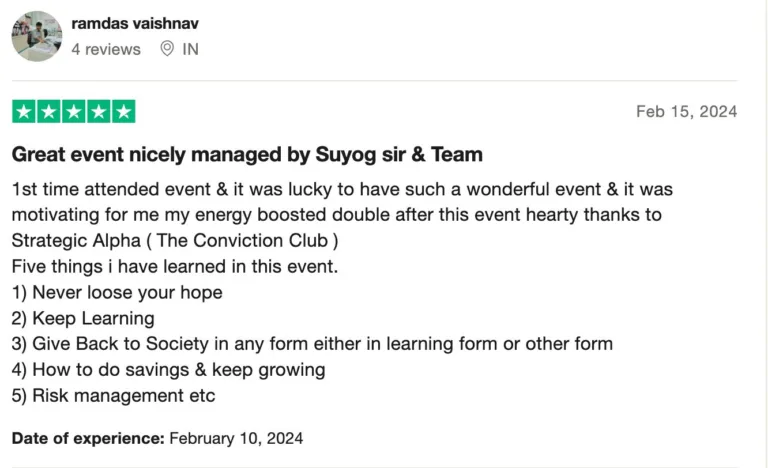Click the fifth green rating star
Viewport: 768px width, 468px height.
[124, 112]
